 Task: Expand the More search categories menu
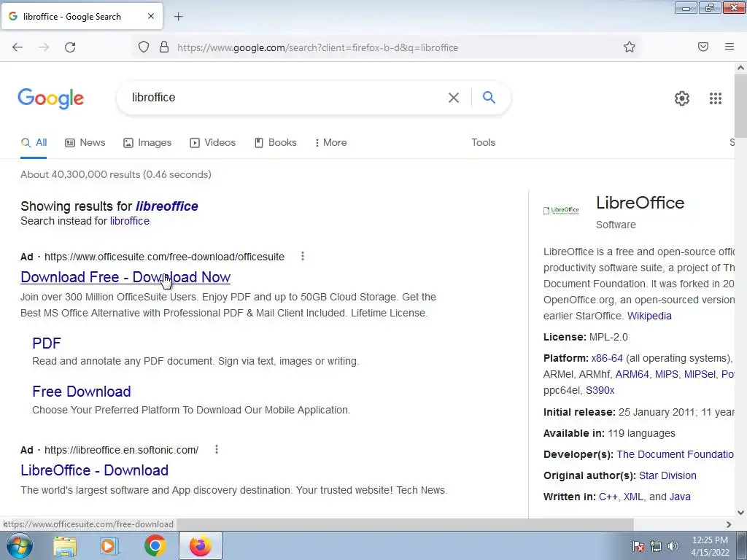[330, 142]
